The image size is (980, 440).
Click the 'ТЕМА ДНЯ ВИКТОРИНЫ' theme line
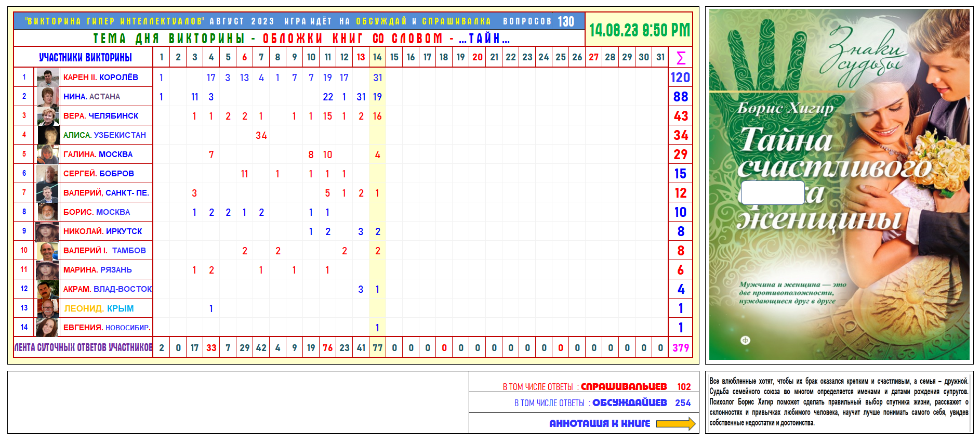click(x=301, y=38)
